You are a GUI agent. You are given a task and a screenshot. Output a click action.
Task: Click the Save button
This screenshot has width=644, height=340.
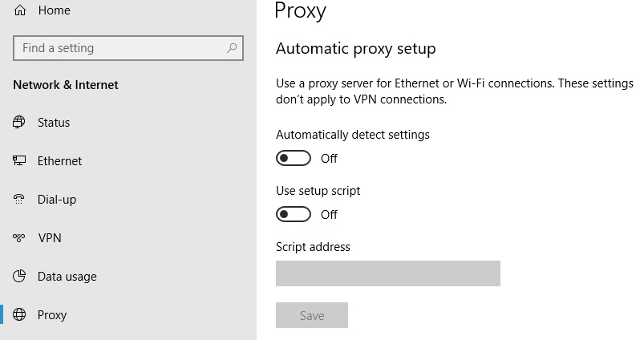point(312,315)
